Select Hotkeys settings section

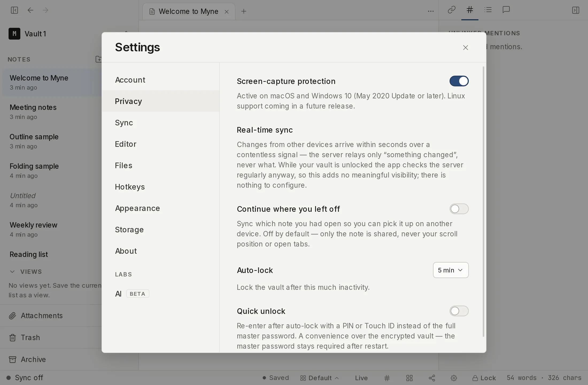160,187
